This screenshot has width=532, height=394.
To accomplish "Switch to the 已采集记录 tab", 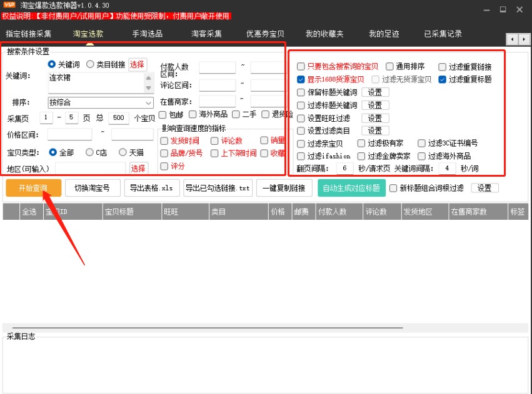I will coord(443,34).
